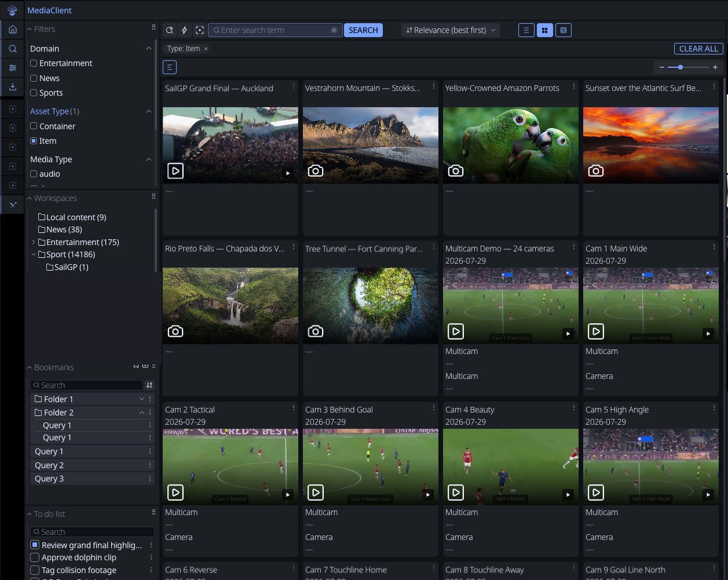The image size is (728, 580).
Task: Switch to list view icon
Action: coord(526,30)
